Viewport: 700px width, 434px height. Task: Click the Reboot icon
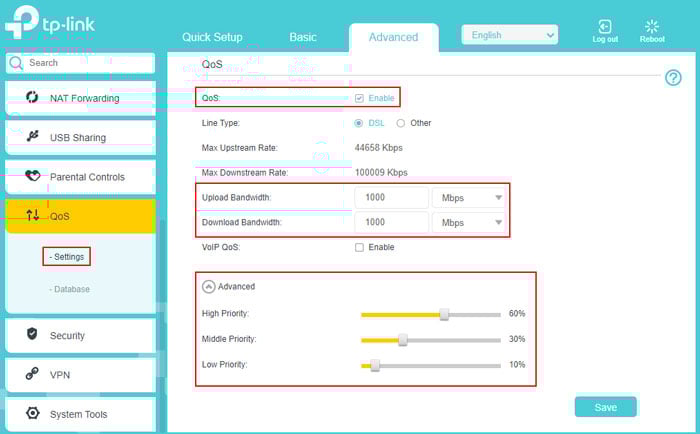(x=652, y=26)
